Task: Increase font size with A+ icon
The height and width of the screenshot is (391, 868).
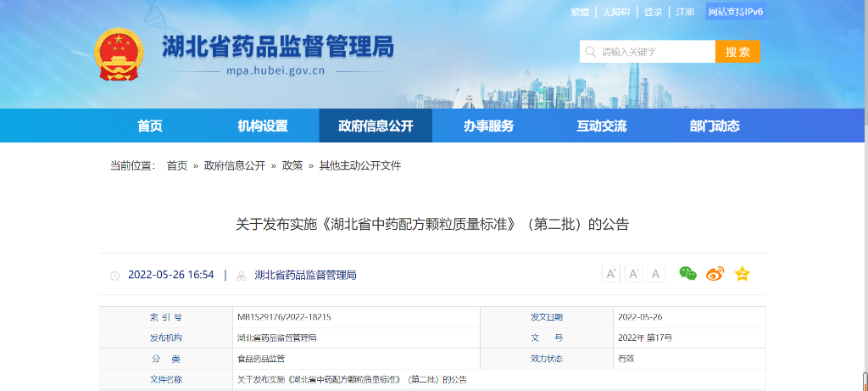Action: tap(611, 273)
